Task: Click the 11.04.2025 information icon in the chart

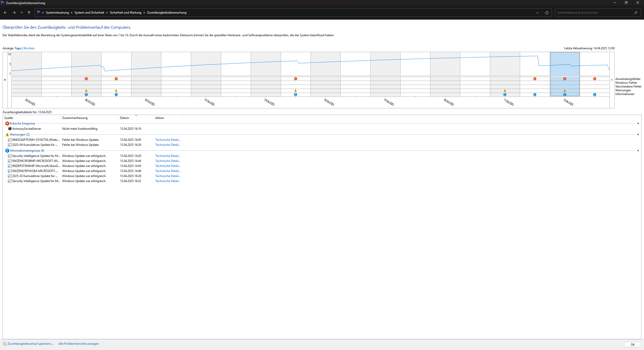Action: point(505,95)
